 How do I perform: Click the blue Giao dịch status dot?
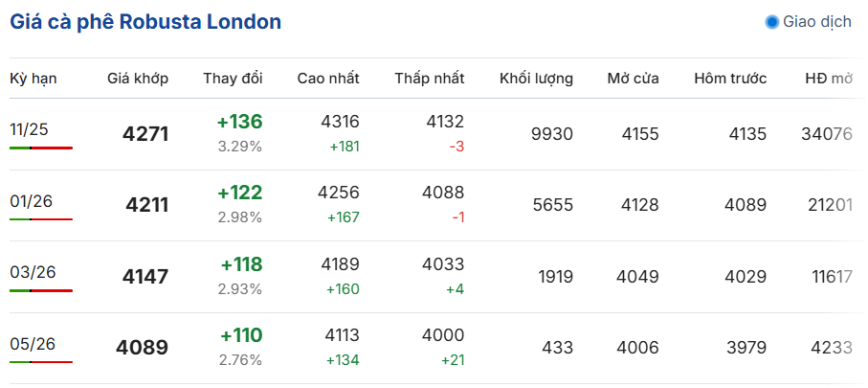pyautogui.click(x=771, y=22)
